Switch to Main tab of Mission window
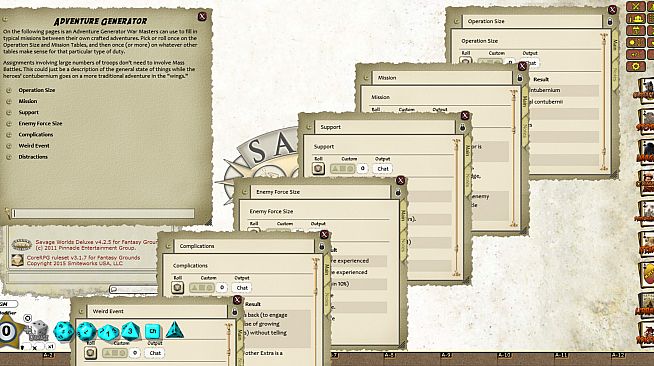This screenshot has width=654, height=366. 525,102
